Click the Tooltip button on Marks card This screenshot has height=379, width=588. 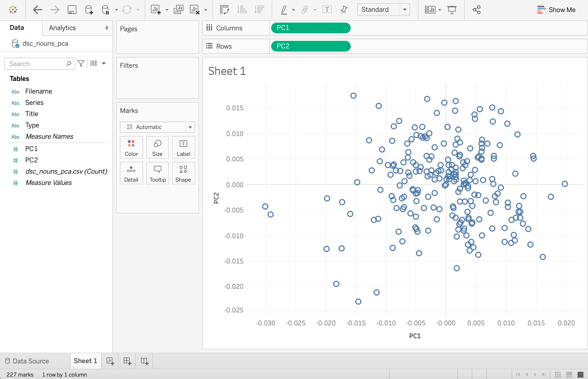tap(157, 173)
